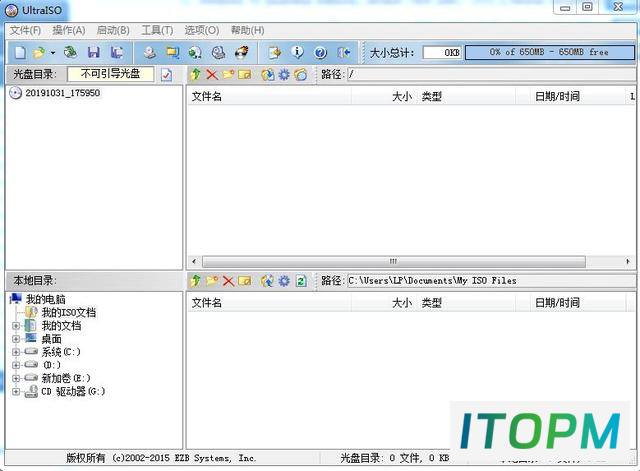
Task: Select 新加卷(E:) drive in local tree
Action: pyautogui.click(x=66, y=378)
